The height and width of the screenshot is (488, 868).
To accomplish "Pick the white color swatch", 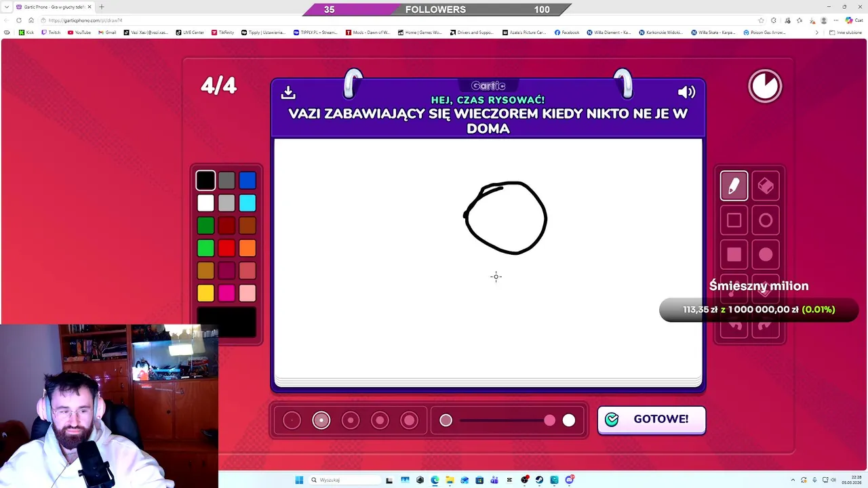I will click(205, 203).
